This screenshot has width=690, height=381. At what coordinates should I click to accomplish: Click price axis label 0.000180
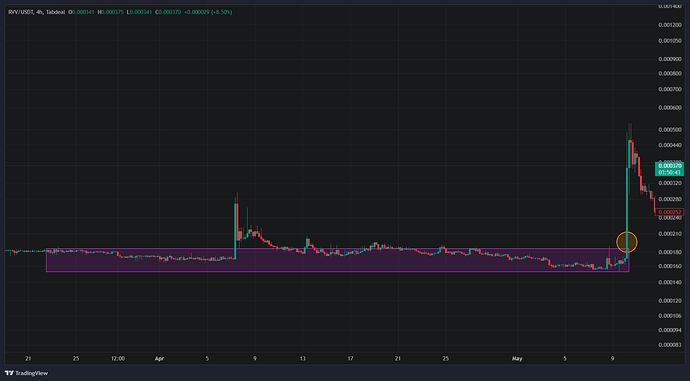coord(670,252)
